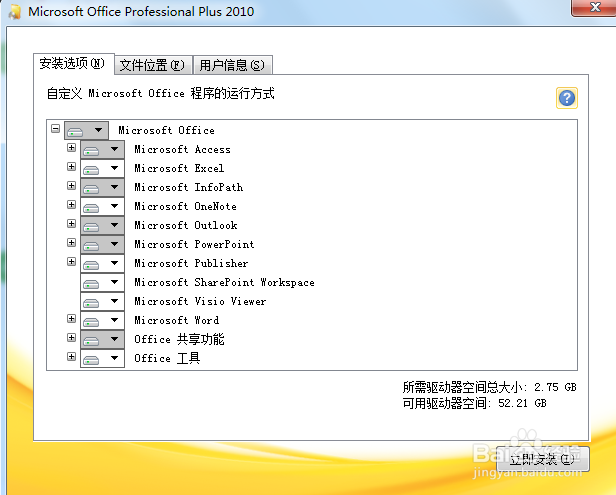Select the Microsoft Office root label
The image size is (616, 495).
tap(167, 130)
